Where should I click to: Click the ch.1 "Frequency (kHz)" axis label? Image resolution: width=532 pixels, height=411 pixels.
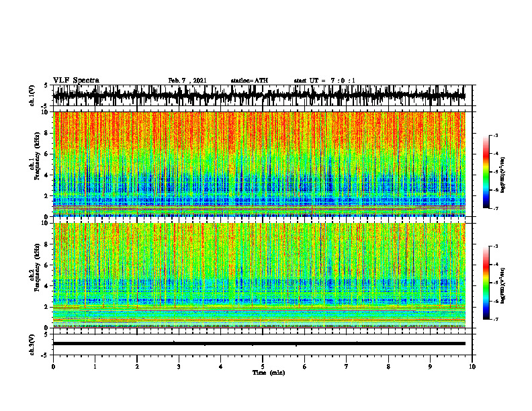click(x=38, y=156)
